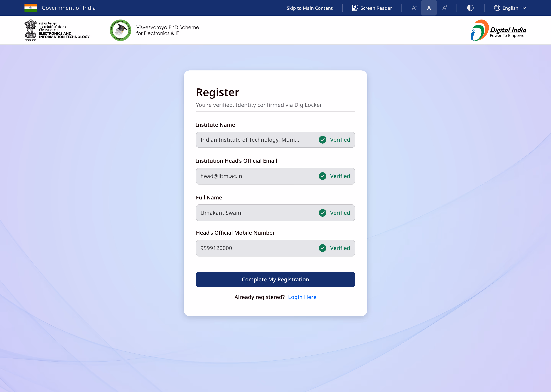Click the Head's Official Mobile Number field

275,248
